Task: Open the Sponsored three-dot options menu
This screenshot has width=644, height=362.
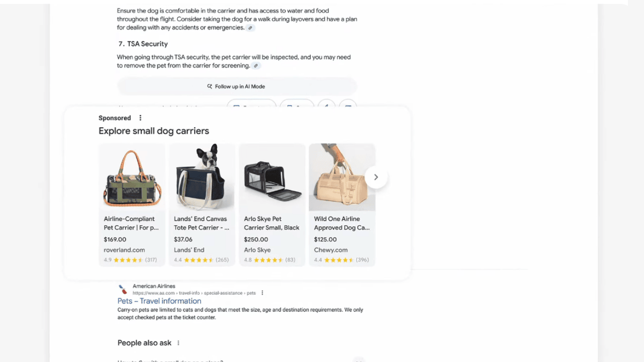Action: [140, 118]
